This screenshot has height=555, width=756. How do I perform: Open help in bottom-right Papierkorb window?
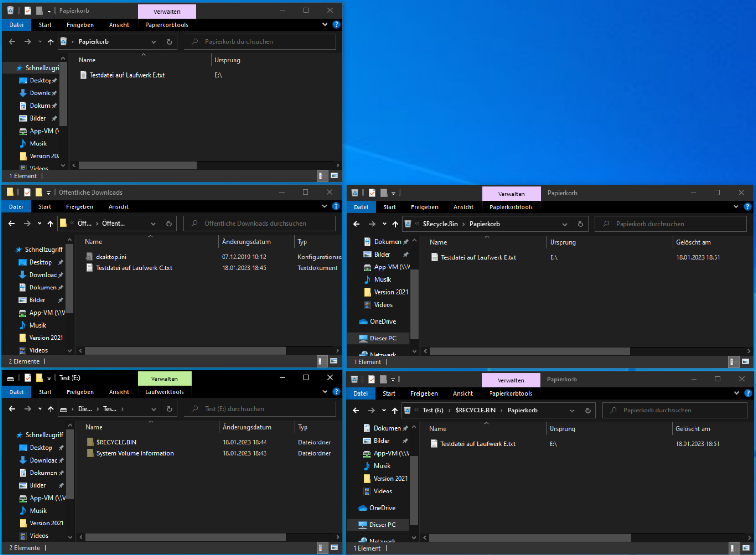click(x=748, y=393)
